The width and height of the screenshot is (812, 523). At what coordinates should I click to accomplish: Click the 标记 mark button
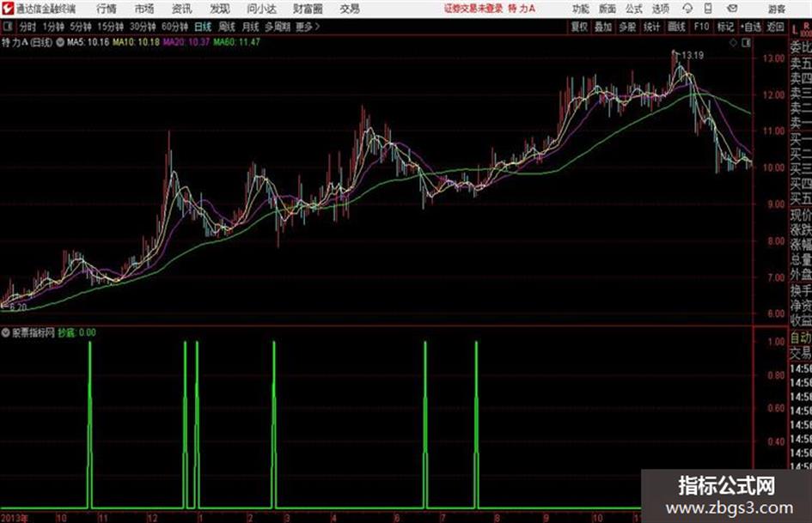coord(725,27)
